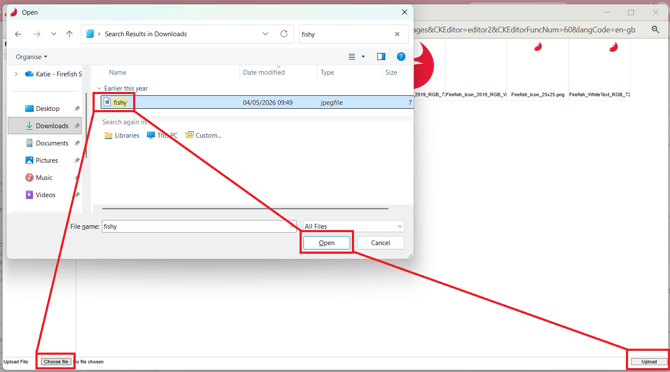Image resolution: width=670 pixels, height=372 pixels.
Task: Collapse the 'Earlier this year' group
Action: [99, 88]
